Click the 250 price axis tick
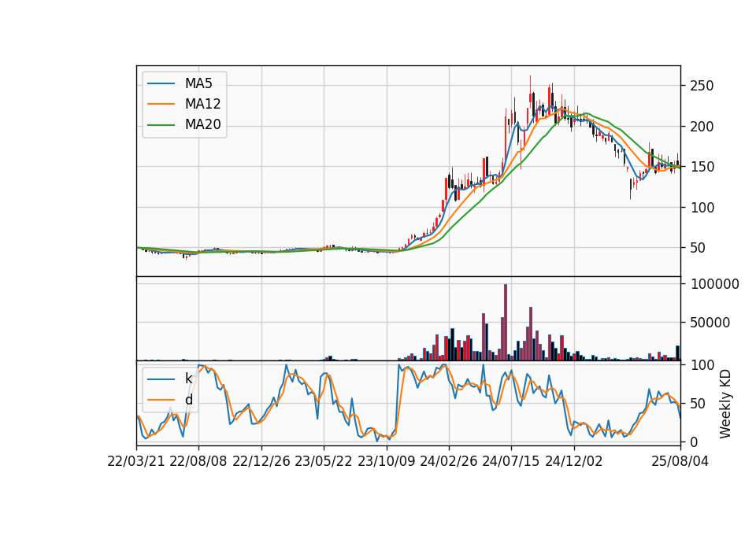The image size is (756, 543). tap(702, 87)
